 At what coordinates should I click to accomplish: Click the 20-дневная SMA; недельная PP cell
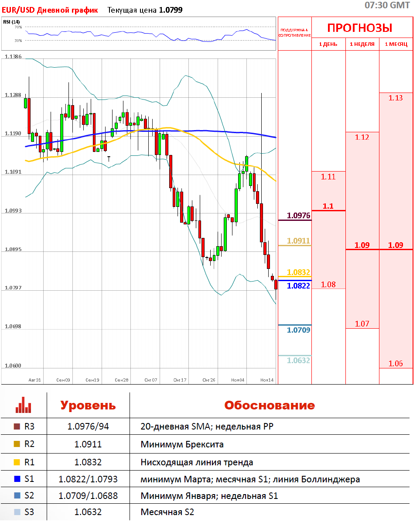coord(207,426)
